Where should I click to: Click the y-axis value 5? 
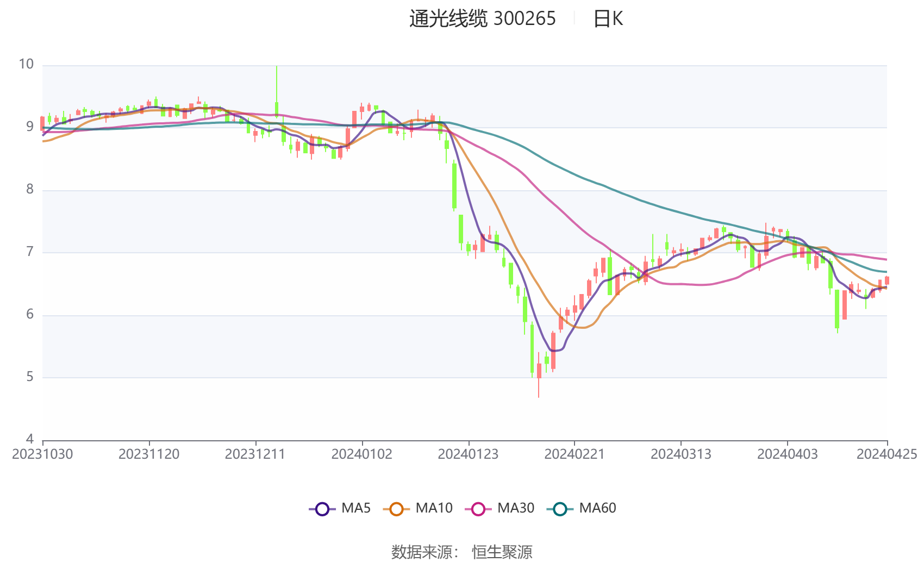click(x=30, y=377)
